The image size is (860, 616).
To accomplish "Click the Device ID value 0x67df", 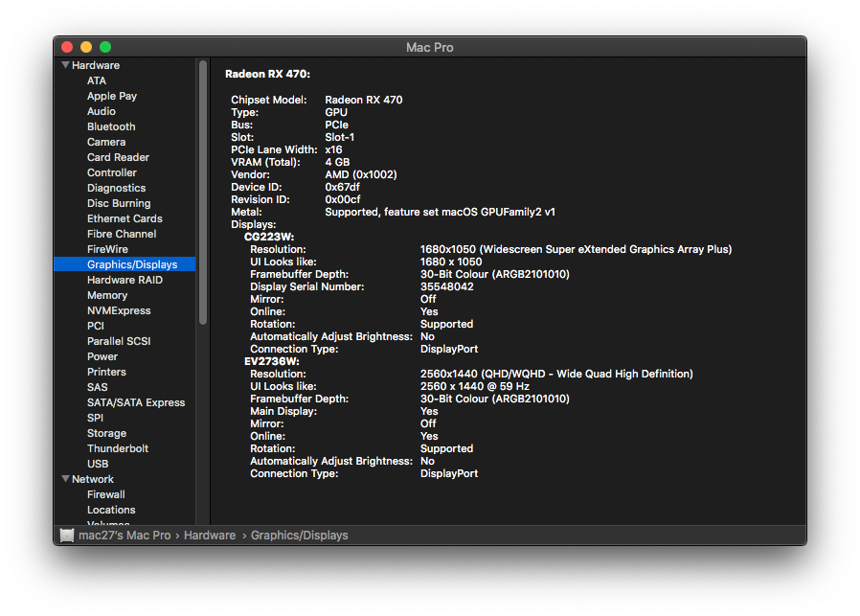I will 342,187.
